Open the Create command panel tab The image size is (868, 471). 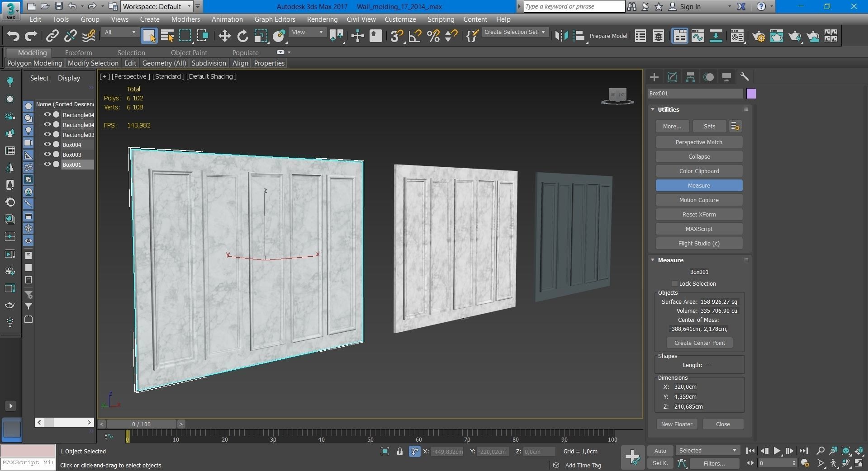[654, 77]
